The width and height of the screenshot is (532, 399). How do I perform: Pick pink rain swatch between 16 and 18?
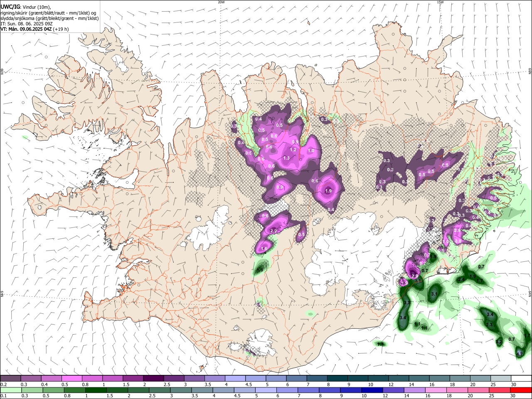coord(436,390)
